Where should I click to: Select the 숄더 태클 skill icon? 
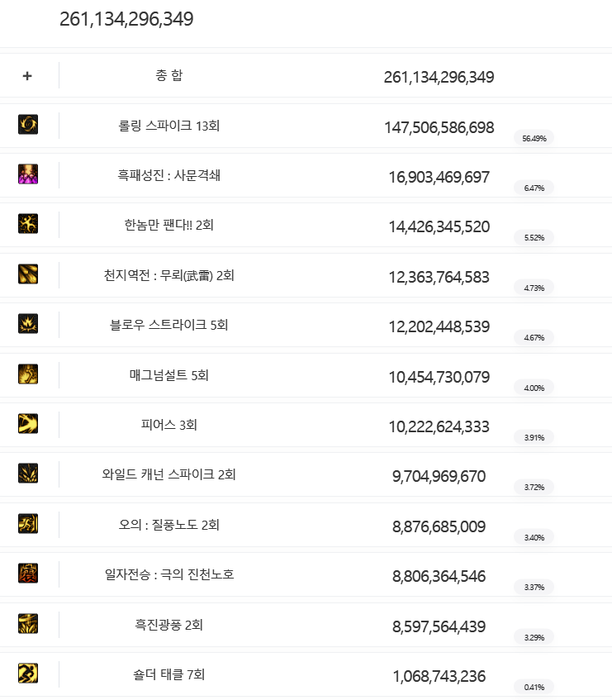tap(28, 674)
